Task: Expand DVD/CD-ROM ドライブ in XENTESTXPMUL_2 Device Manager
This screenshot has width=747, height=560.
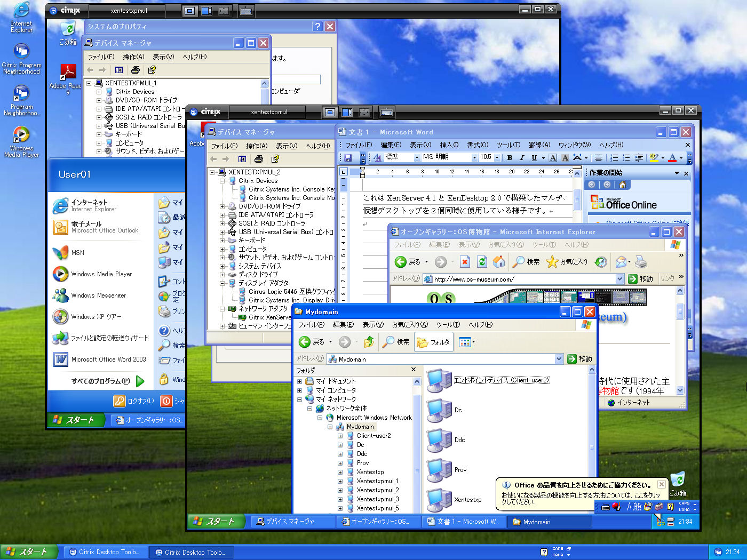Action: pos(222,206)
